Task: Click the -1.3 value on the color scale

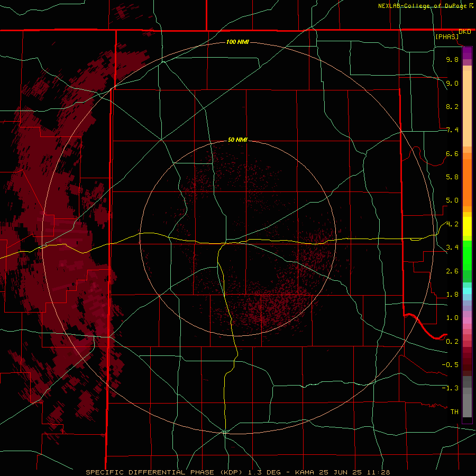Action: point(450,388)
